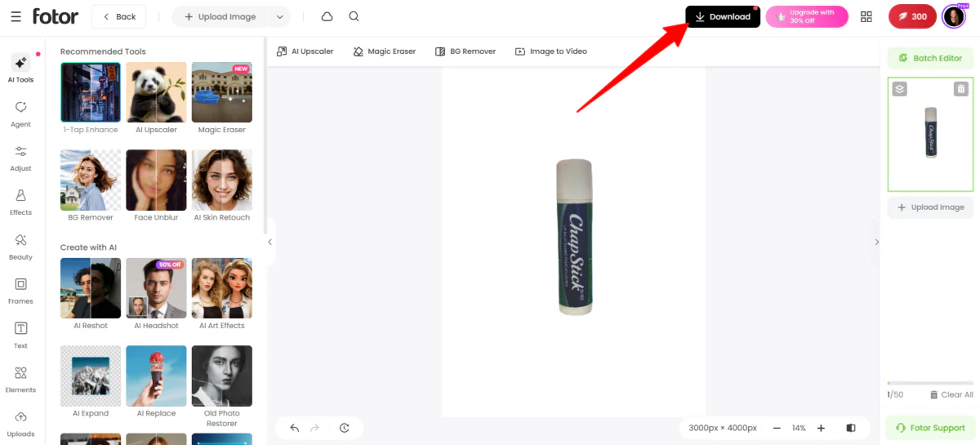Viewport: 980px width, 445px height.
Task: Click the Fotor logo
Action: click(56, 16)
